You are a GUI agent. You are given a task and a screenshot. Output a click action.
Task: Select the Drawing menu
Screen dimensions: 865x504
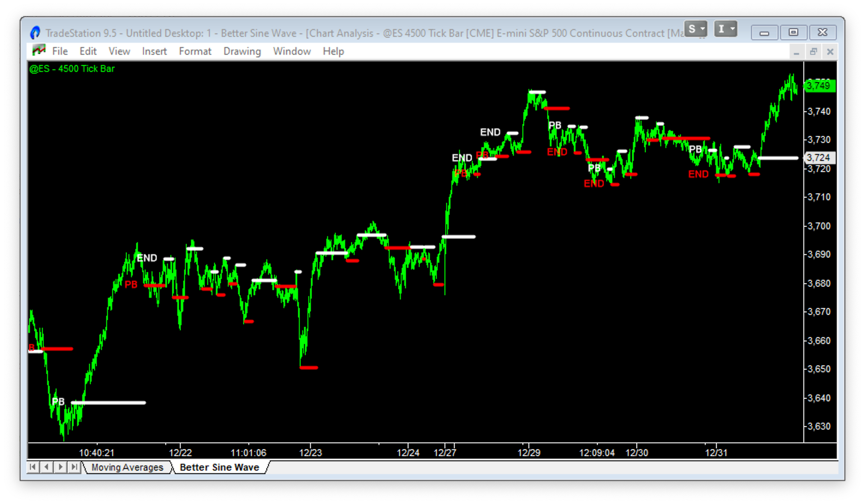tap(242, 51)
